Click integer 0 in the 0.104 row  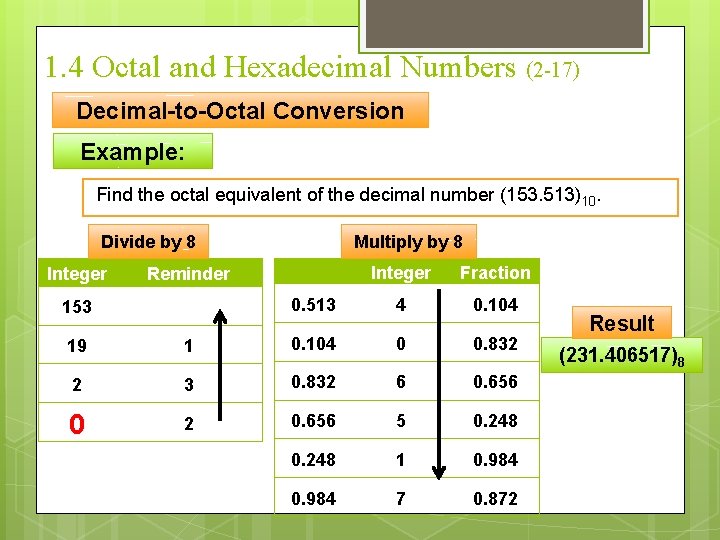coord(400,343)
